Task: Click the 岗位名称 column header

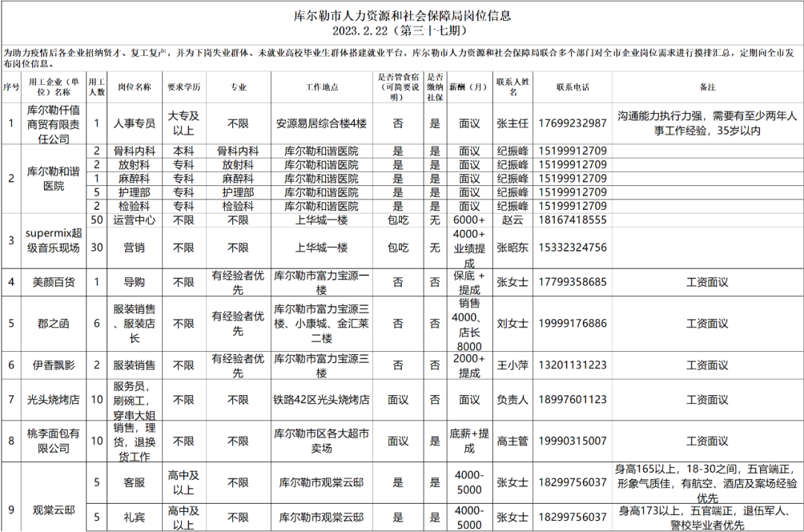Action: click(x=134, y=87)
